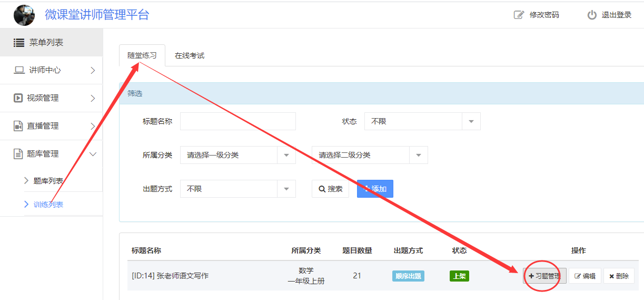
Task: Click the 编辑 button
Action: [585, 276]
